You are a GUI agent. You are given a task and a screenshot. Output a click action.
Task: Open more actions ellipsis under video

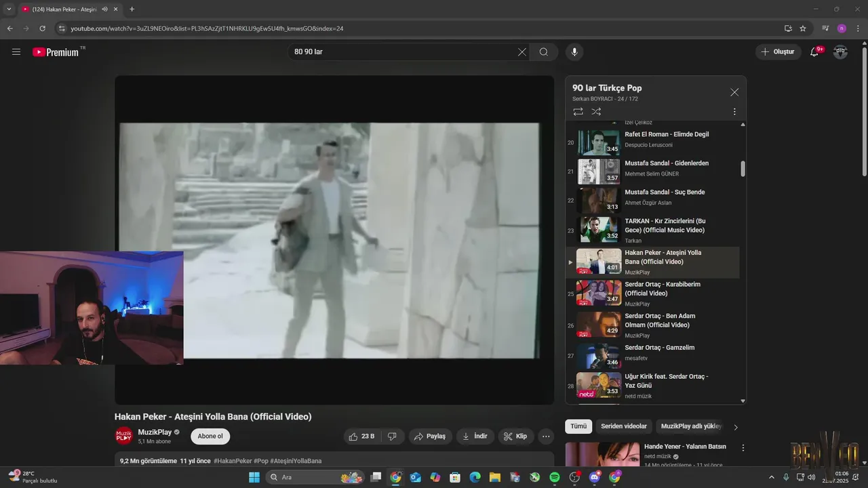546,436
